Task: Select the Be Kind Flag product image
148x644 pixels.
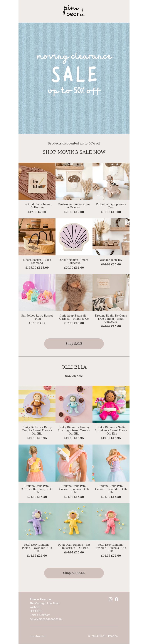Action: (x=37, y=181)
